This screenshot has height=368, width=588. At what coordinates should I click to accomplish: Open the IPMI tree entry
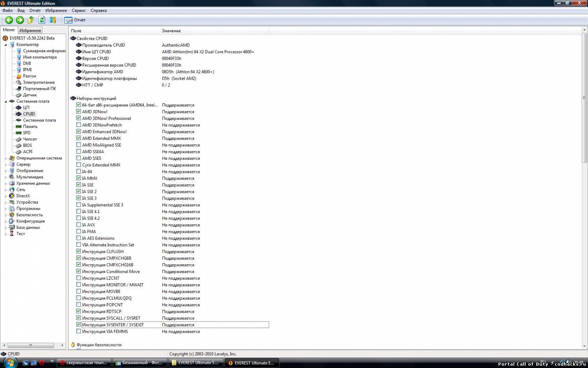coord(27,70)
